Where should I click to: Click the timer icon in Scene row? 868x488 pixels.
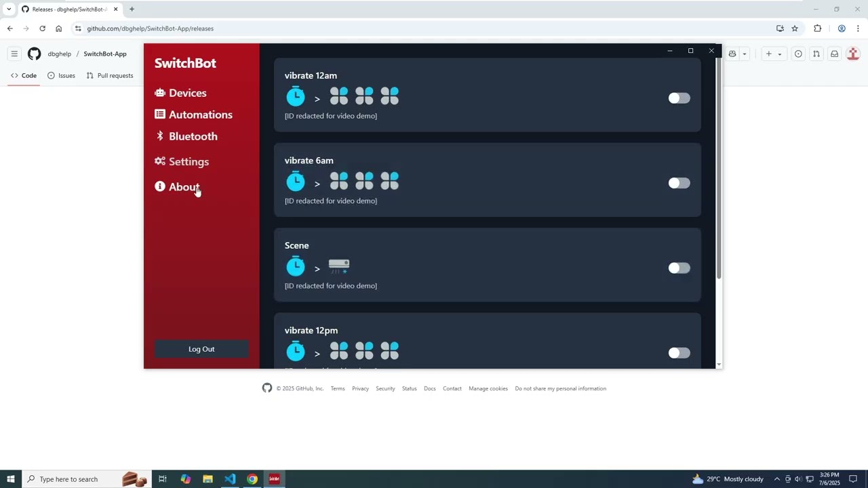point(296,266)
